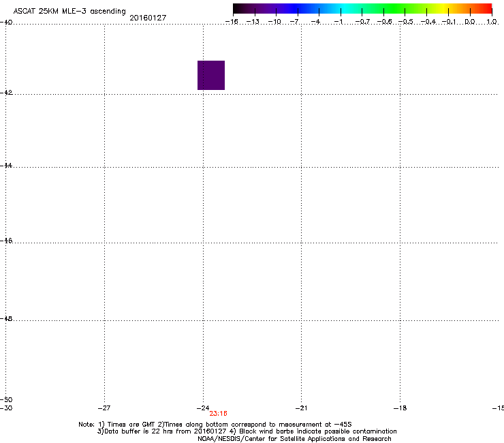Click the NOAA/NESDIS credit line

[x=294, y=439]
